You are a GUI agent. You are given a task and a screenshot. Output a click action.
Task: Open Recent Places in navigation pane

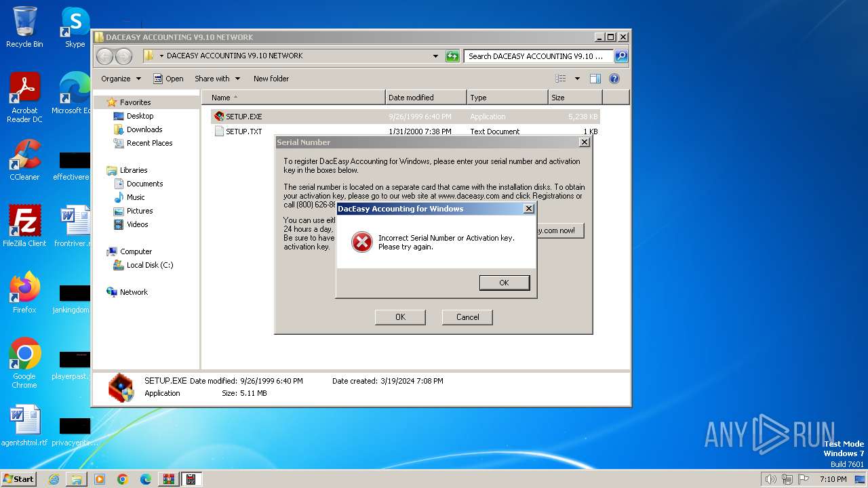point(149,143)
